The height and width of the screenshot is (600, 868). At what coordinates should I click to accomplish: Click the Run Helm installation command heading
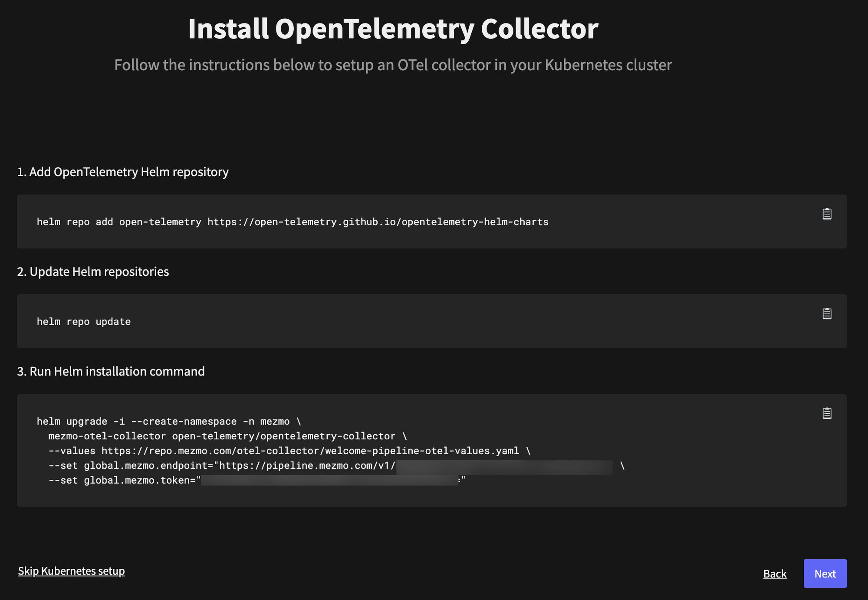111,372
